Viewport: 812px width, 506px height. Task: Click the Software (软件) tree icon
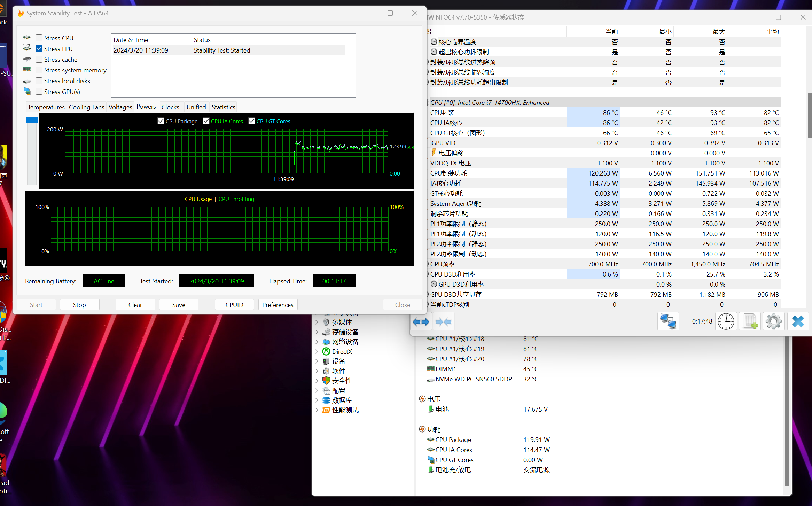[326, 371]
